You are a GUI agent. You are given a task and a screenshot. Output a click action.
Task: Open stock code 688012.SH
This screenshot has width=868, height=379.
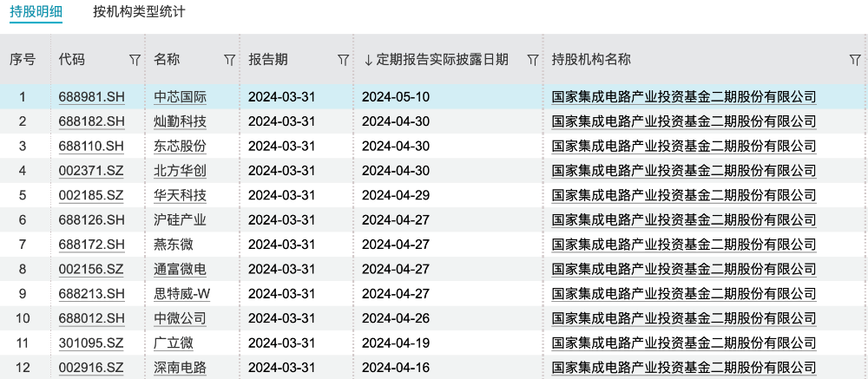(x=92, y=318)
